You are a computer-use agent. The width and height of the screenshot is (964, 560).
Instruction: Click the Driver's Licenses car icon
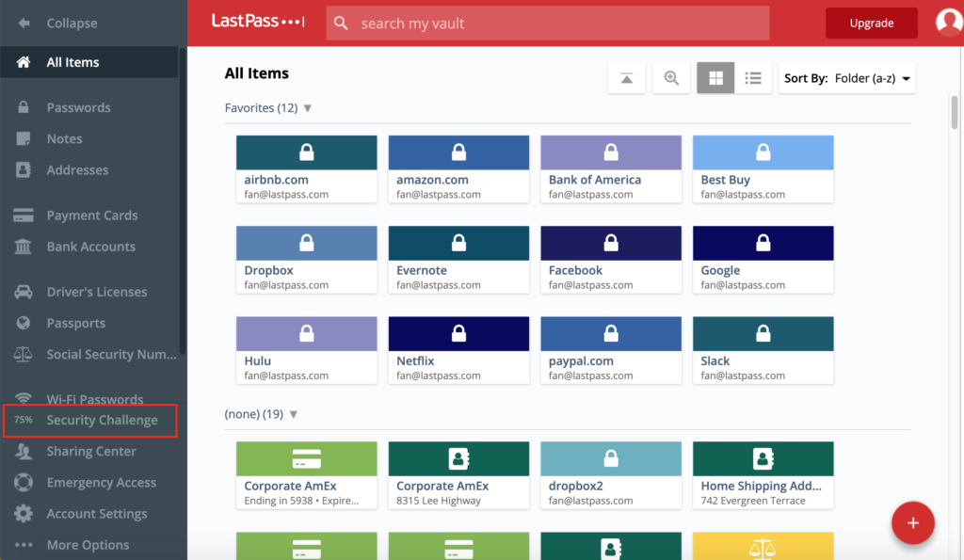pos(24,292)
